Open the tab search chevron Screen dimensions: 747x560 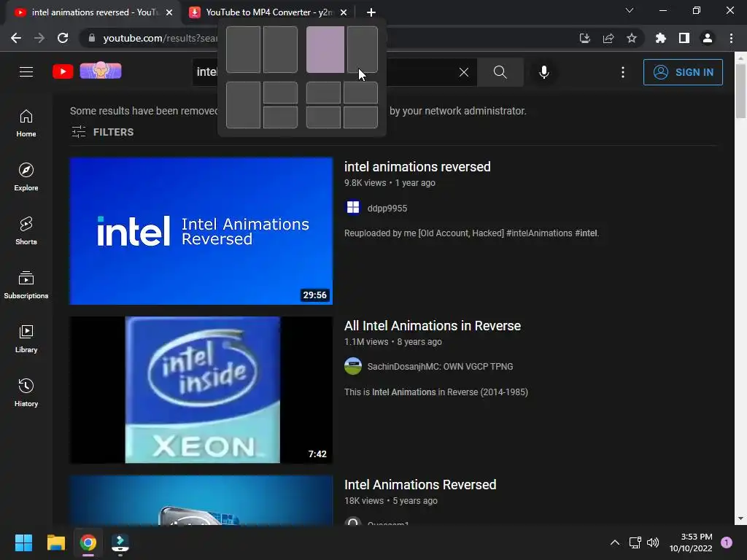point(630,10)
